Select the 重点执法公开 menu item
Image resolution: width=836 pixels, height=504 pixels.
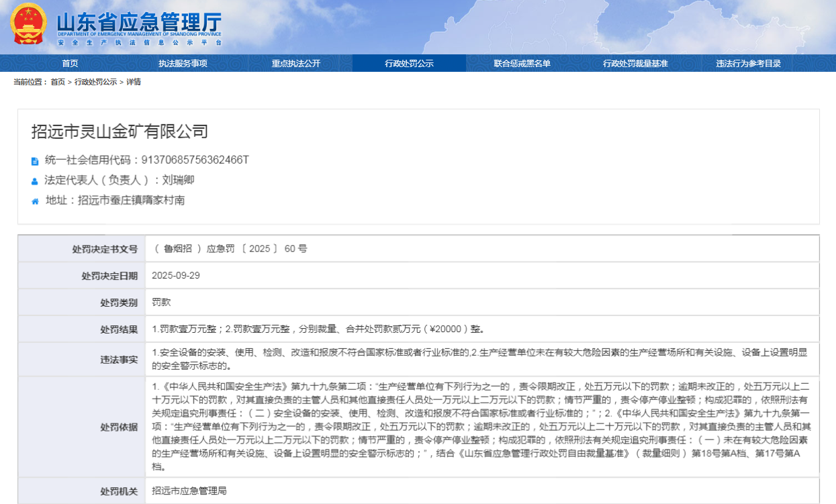295,64
